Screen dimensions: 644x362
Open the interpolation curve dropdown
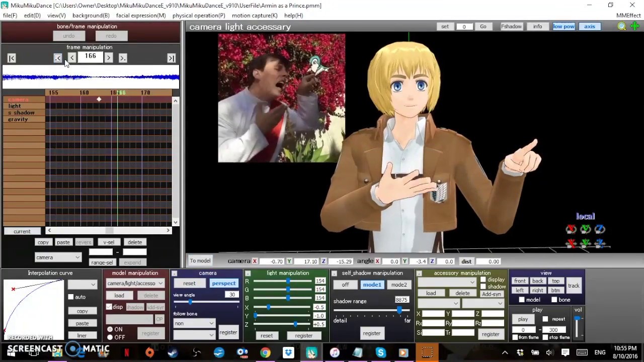pyautogui.click(x=82, y=285)
